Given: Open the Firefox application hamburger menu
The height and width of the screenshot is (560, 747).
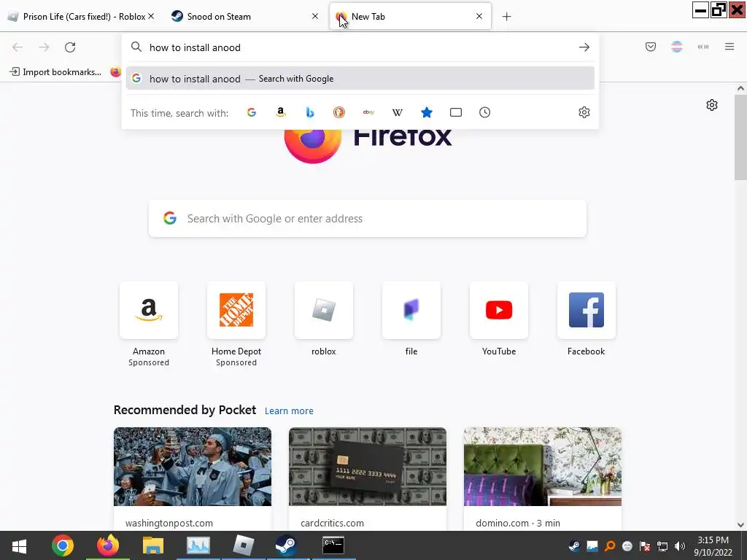Looking at the screenshot, I should [729, 47].
